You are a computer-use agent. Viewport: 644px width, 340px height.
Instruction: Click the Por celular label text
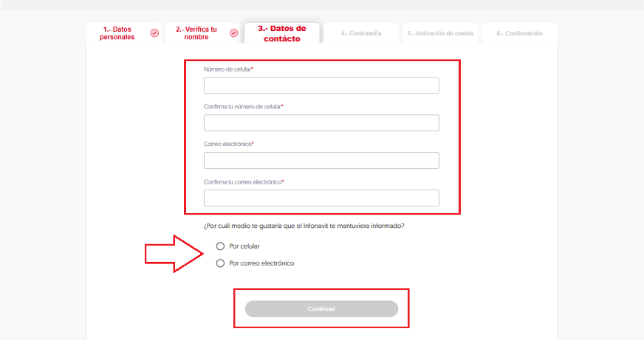click(x=244, y=246)
